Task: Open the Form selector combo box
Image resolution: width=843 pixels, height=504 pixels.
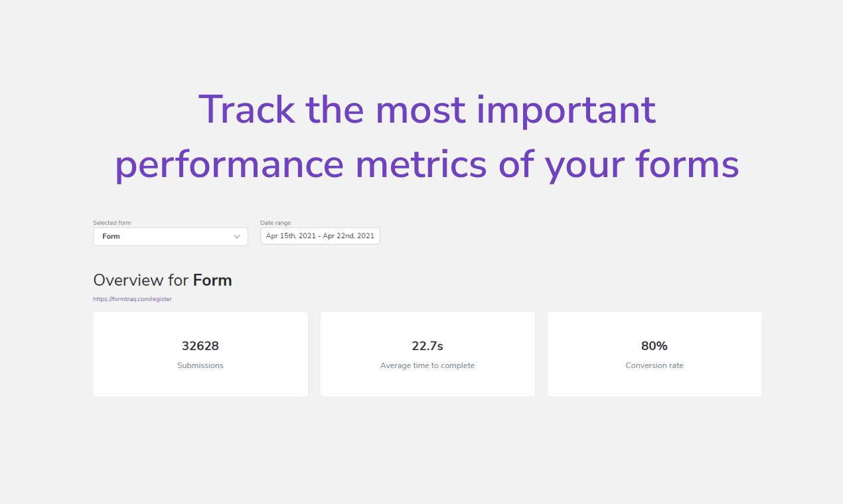Action: click(171, 237)
